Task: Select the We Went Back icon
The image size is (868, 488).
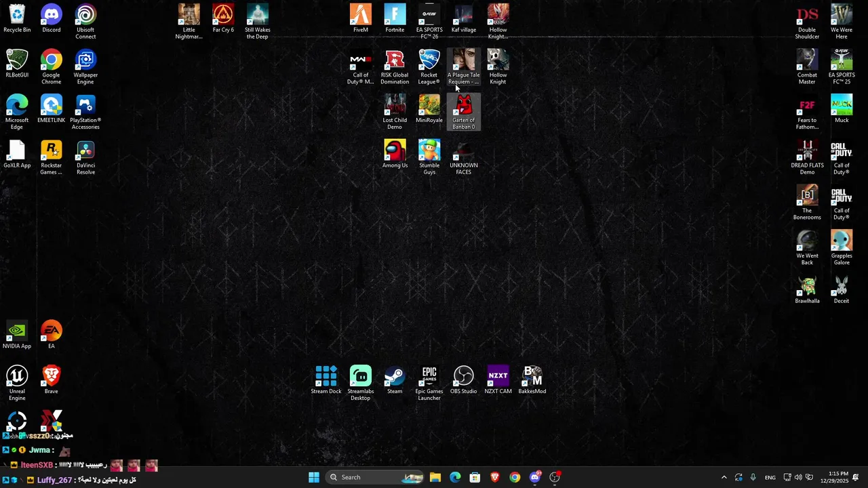Action: click(807, 249)
